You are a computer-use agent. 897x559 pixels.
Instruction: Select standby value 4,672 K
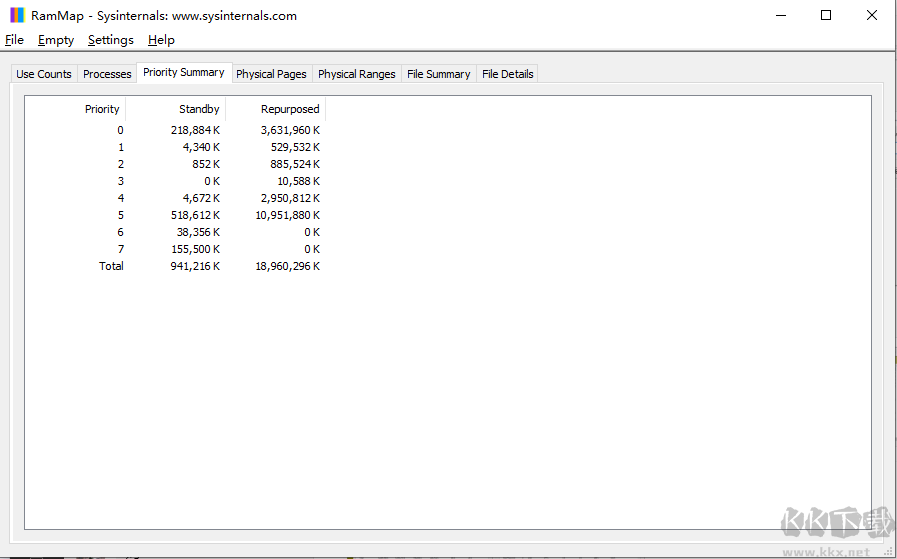point(201,198)
